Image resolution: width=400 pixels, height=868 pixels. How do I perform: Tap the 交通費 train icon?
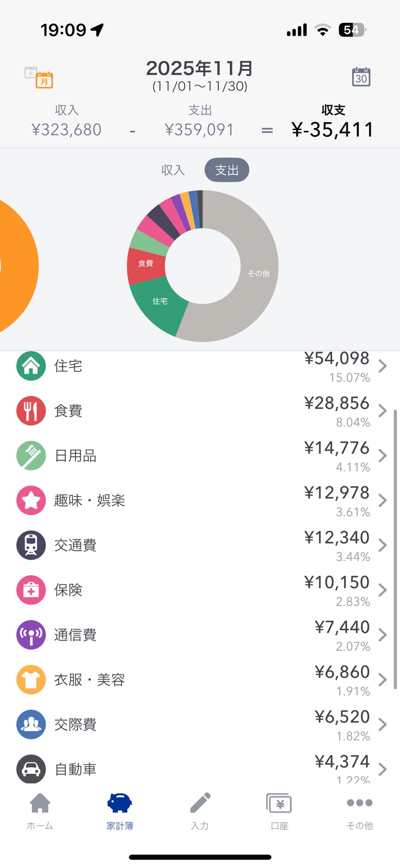(31, 545)
